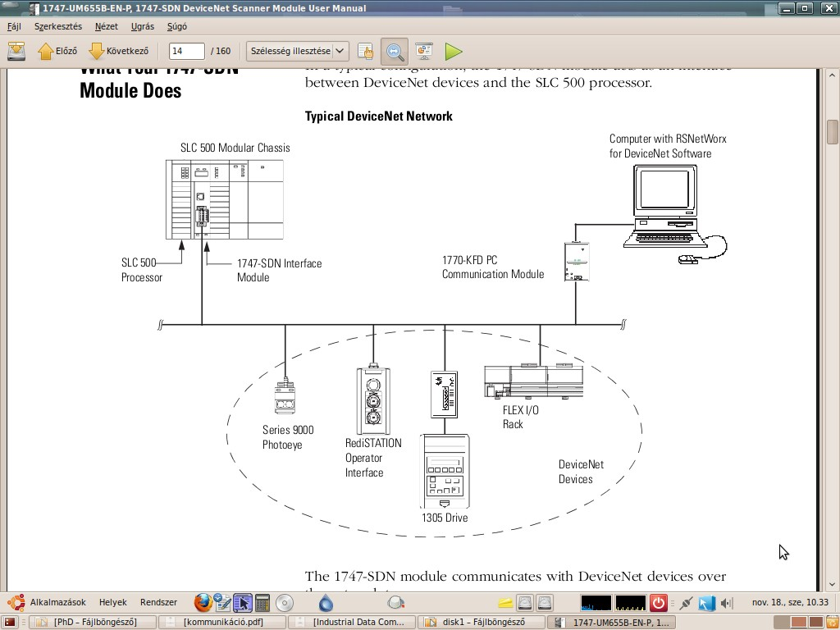
Task: Click the RediSTATION Operator Interface label
Action: point(373,458)
